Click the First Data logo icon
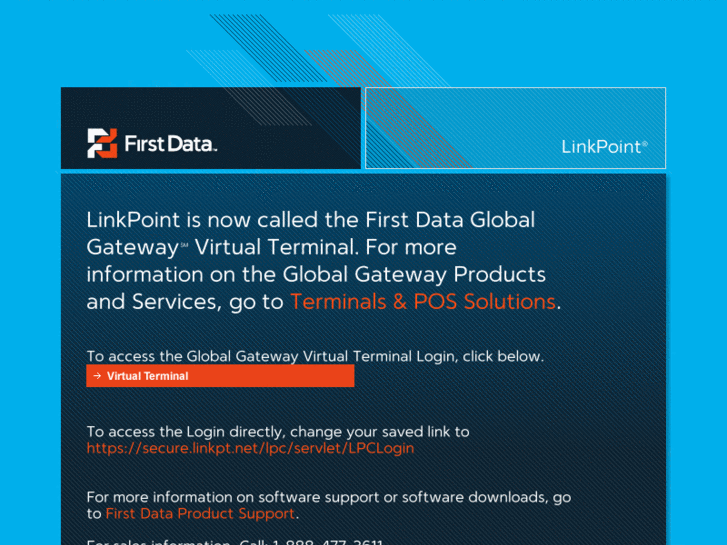This screenshot has height=545, width=727. click(x=102, y=143)
